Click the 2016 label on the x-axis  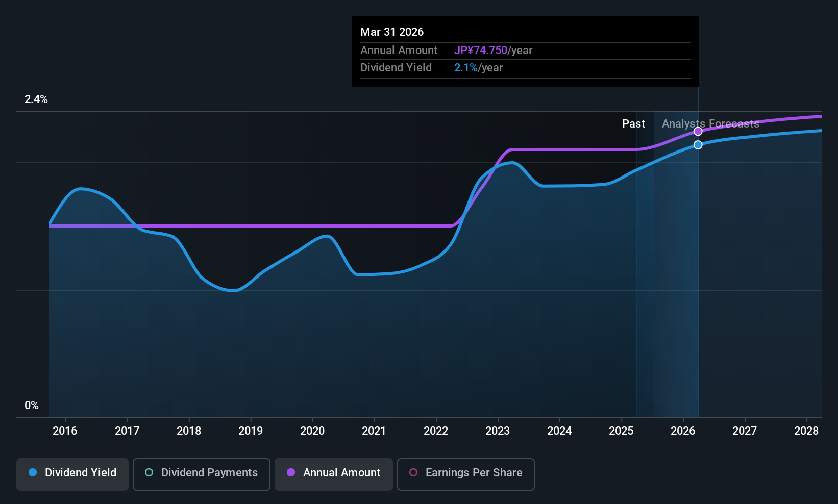pyautogui.click(x=65, y=431)
